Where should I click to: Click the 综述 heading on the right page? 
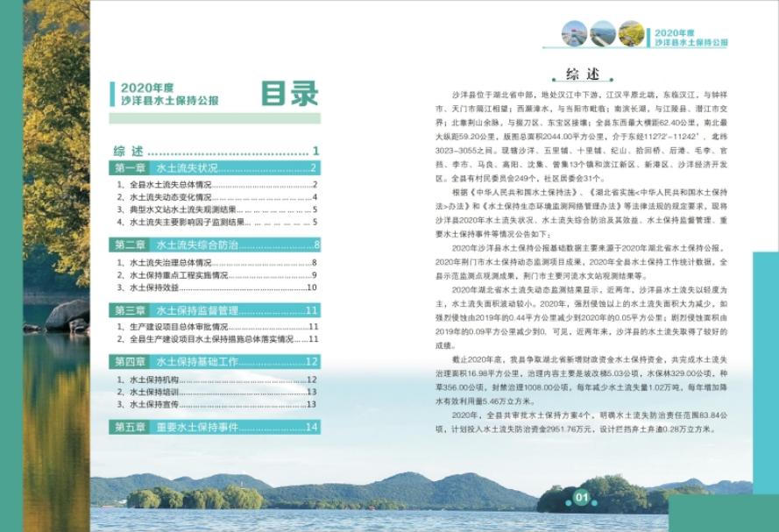582,74
